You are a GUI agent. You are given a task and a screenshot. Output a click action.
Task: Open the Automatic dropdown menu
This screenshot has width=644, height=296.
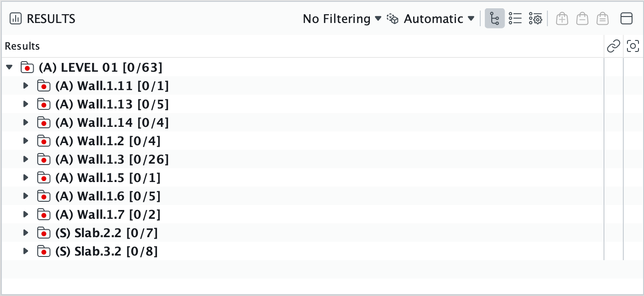[x=439, y=19]
